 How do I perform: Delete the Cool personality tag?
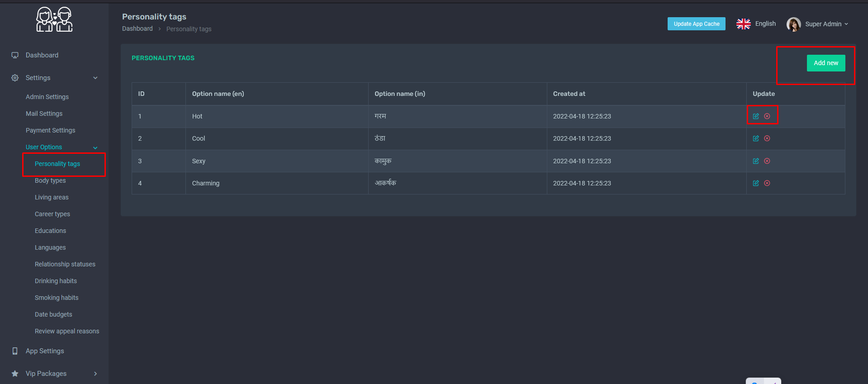[x=767, y=138]
